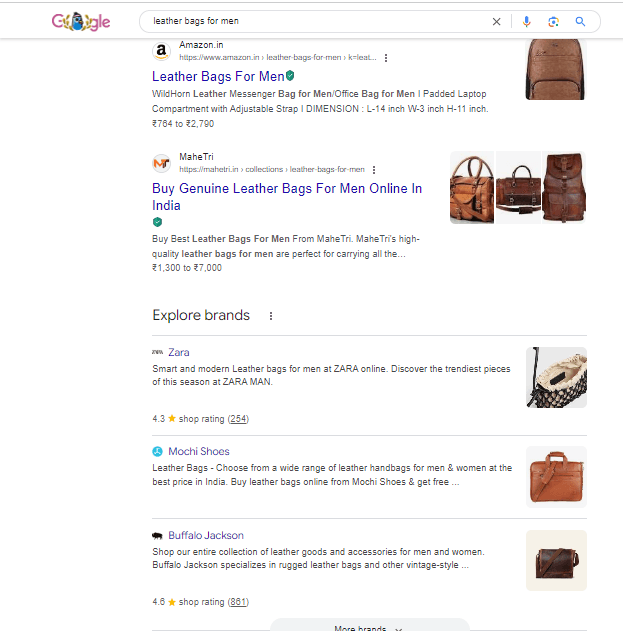This screenshot has height=631, width=623.
Task: Open the brown backpack thumbnail from Amazon
Action: 556,69
